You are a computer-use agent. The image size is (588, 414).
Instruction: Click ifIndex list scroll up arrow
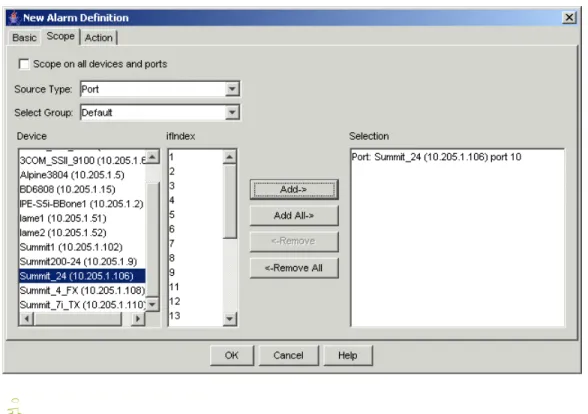[230, 157]
